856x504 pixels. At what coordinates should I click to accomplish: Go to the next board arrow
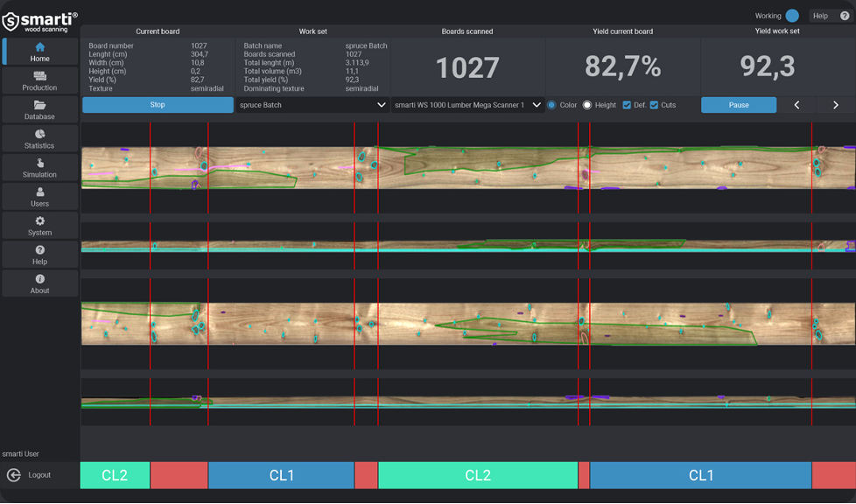[835, 105]
